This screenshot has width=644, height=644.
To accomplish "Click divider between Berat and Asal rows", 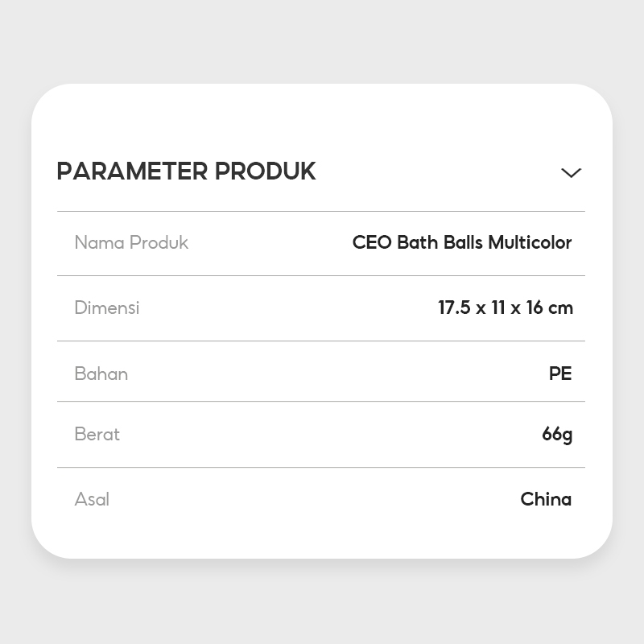I will 320,467.
